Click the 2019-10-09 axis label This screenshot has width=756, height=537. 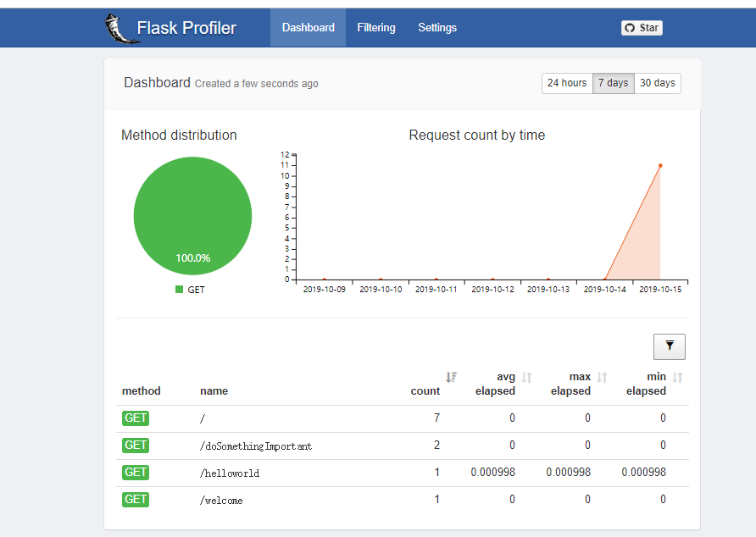325,289
